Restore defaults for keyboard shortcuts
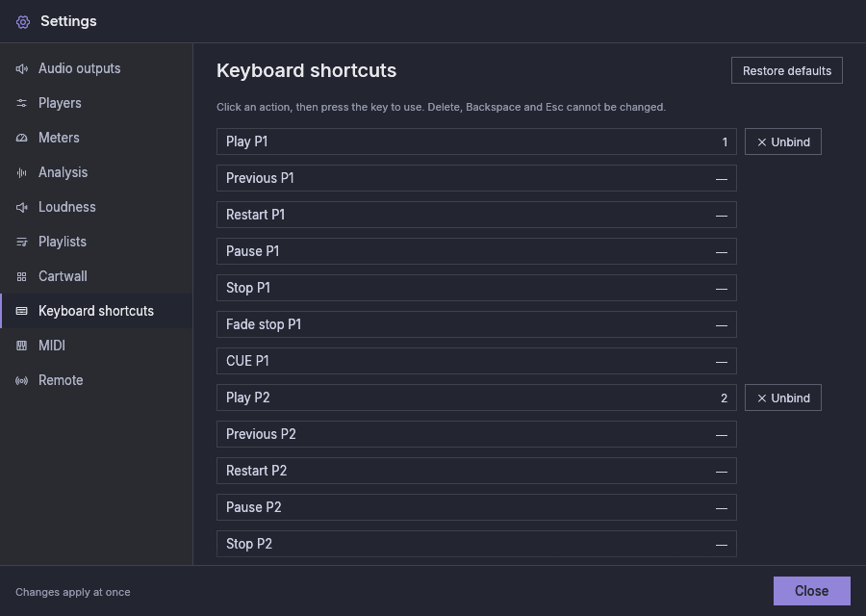 click(786, 70)
